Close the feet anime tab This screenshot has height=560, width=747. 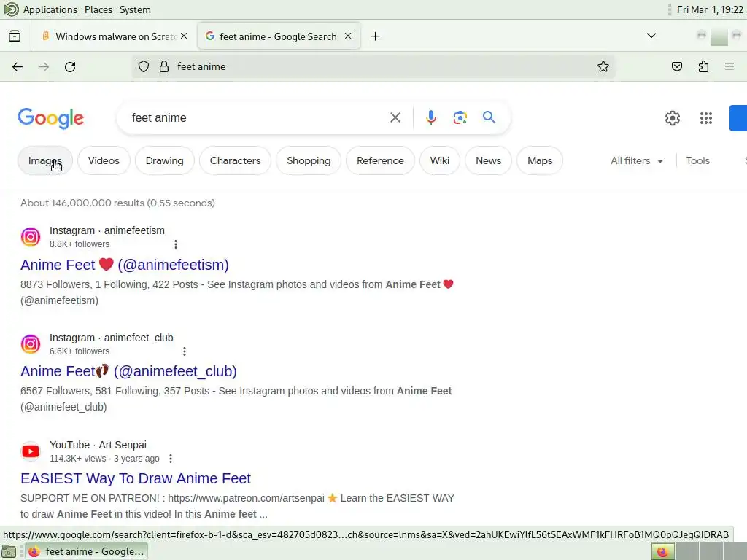tap(348, 36)
